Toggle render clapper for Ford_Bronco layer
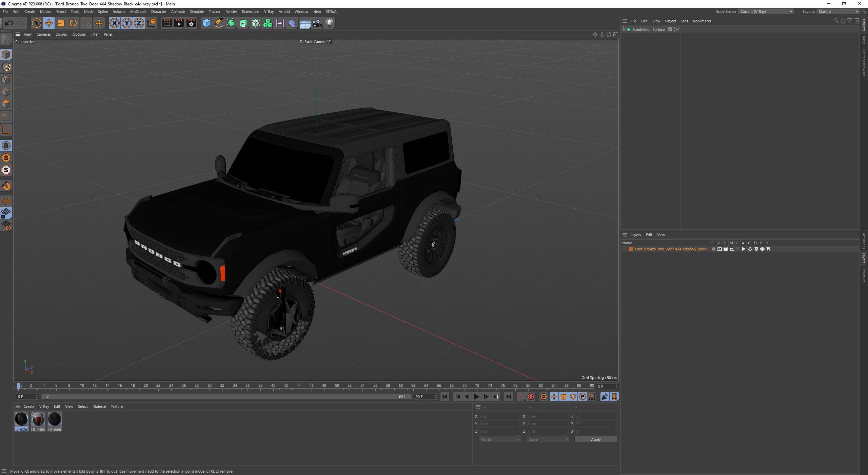Viewport: 868px width, 475px height. click(726, 249)
